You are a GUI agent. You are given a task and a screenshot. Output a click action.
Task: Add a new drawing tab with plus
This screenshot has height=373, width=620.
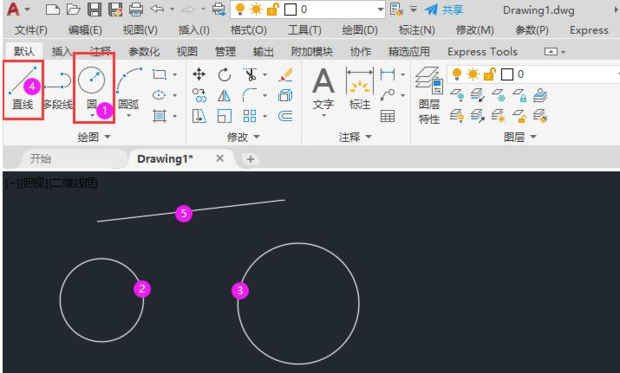point(250,159)
